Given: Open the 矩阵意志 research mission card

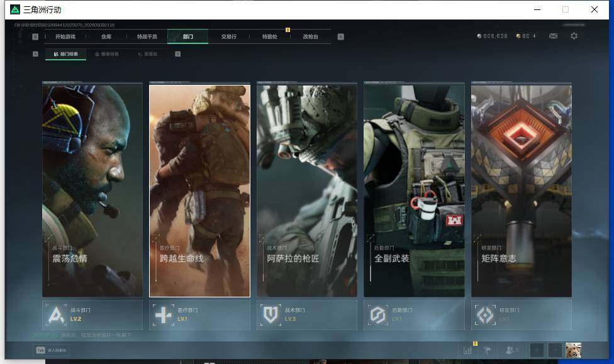Looking at the screenshot, I should [522, 191].
